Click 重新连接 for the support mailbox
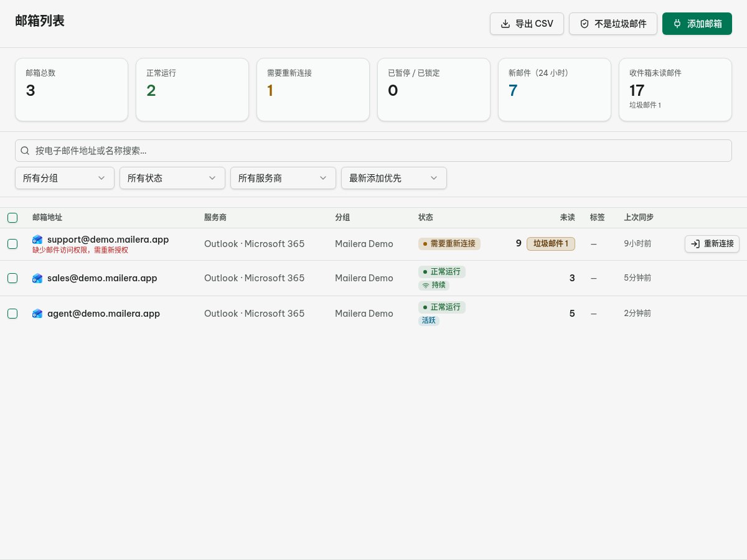 point(712,244)
